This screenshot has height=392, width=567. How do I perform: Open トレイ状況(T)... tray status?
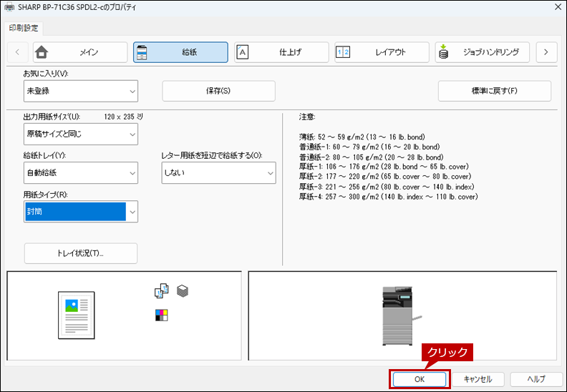[80, 253]
